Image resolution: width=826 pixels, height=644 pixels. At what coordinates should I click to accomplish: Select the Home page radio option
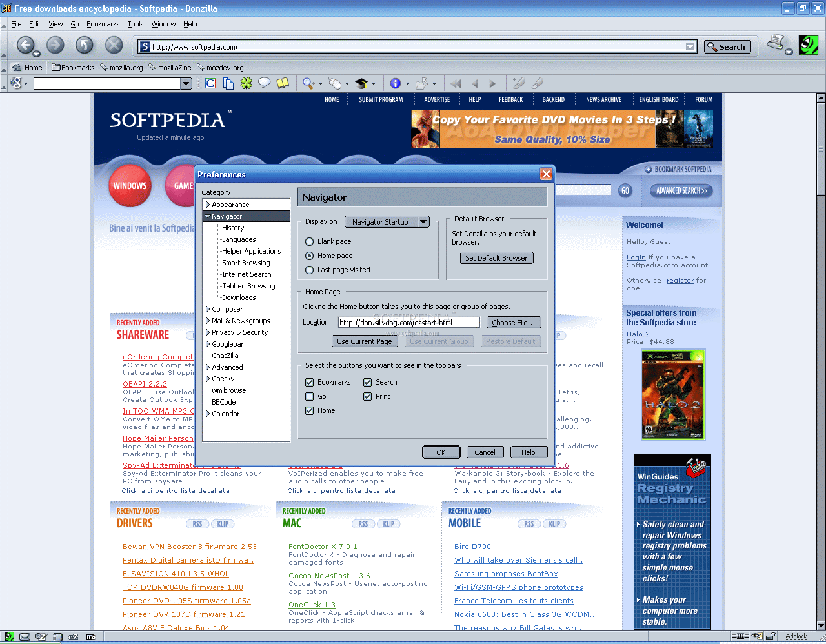(328, 256)
